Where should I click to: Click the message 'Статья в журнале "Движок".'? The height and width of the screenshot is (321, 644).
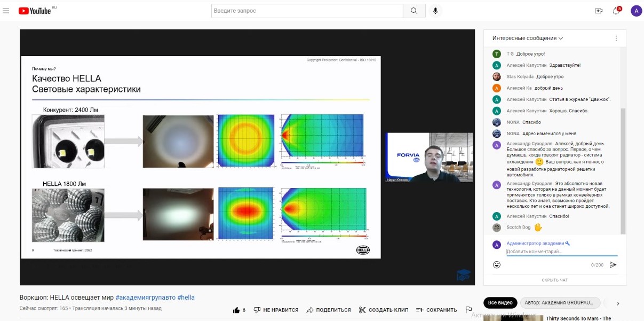[581, 99]
